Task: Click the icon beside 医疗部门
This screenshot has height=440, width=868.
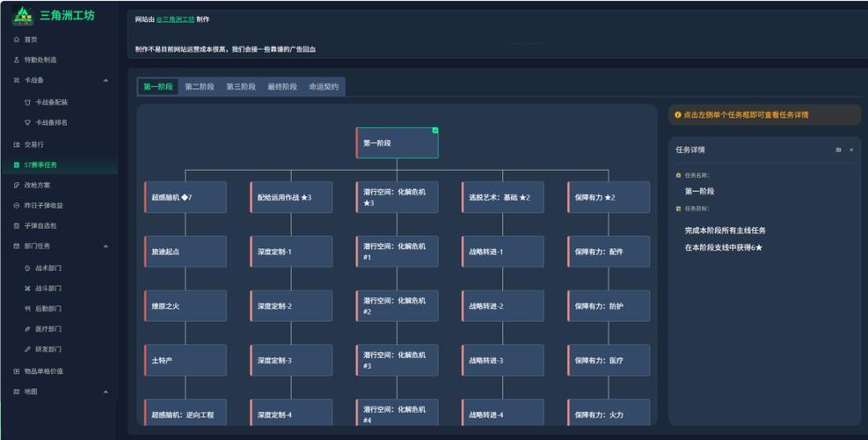Action: 27,329
